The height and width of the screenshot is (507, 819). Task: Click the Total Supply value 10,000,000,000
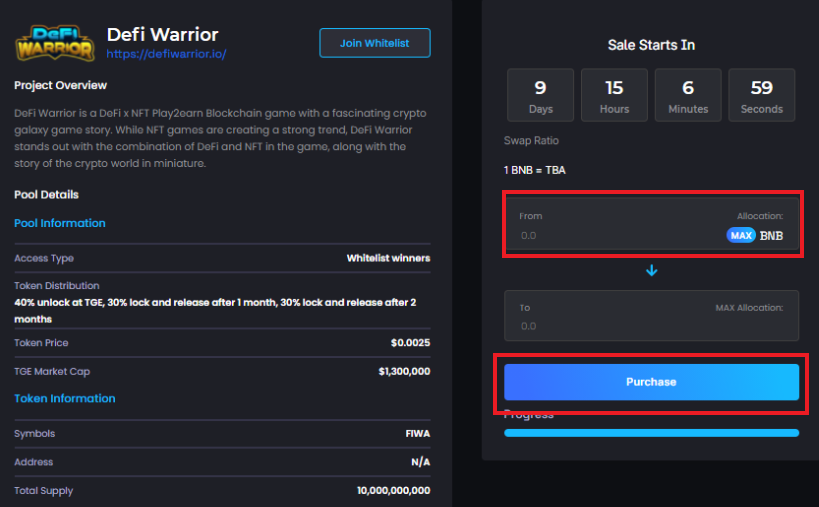pos(393,490)
